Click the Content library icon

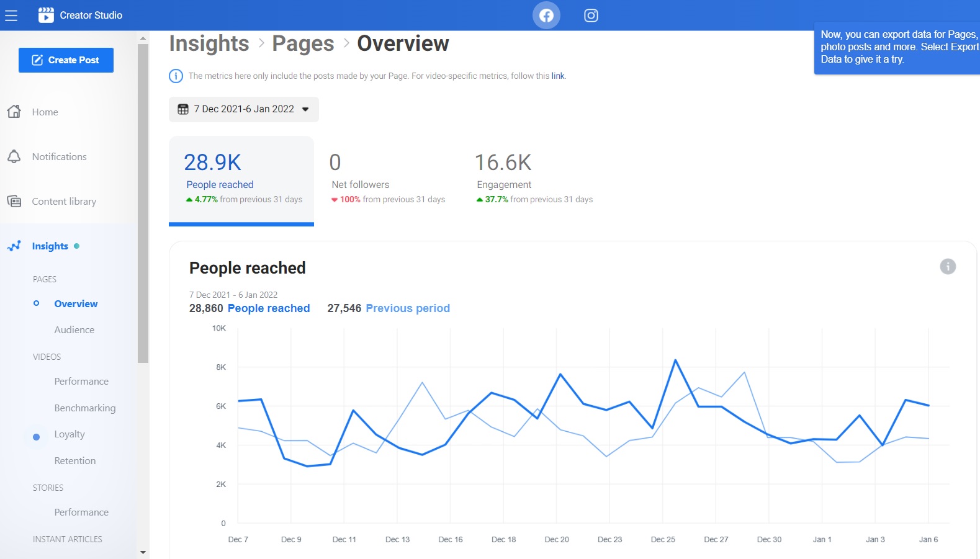tap(14, 201)
